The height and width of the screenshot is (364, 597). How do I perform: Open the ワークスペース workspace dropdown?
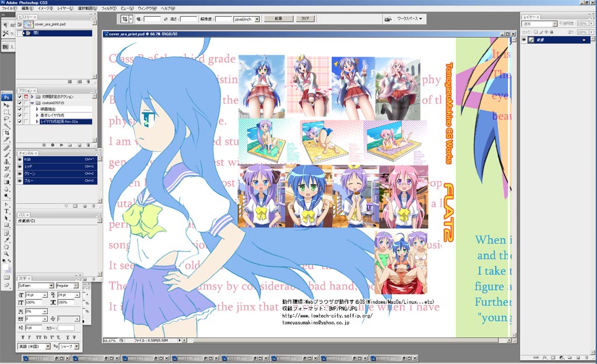409,19
